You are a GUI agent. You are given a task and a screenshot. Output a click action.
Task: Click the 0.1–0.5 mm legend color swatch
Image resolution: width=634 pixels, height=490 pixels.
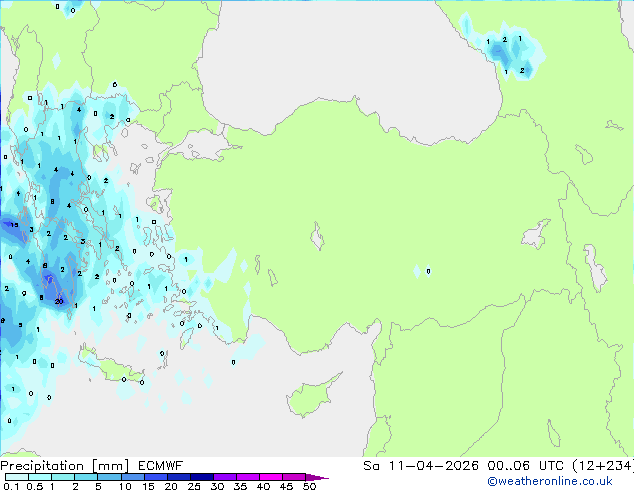17,477
